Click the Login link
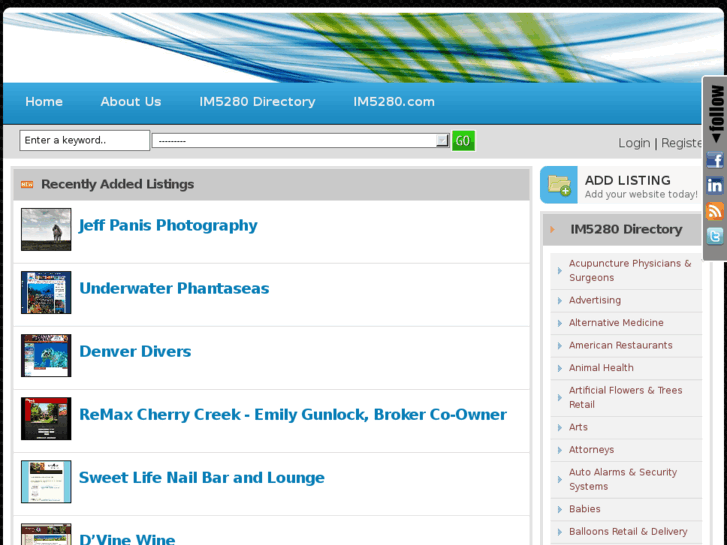Image resolution: width=727 pixels, height=545 pixels. pyautogui.click(x=634, y=143)
